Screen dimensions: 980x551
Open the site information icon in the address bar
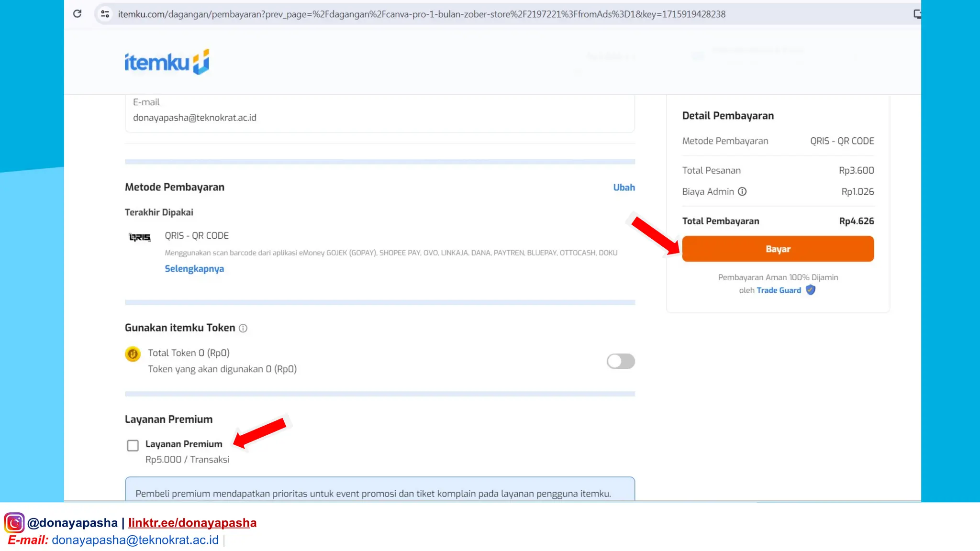105,14
